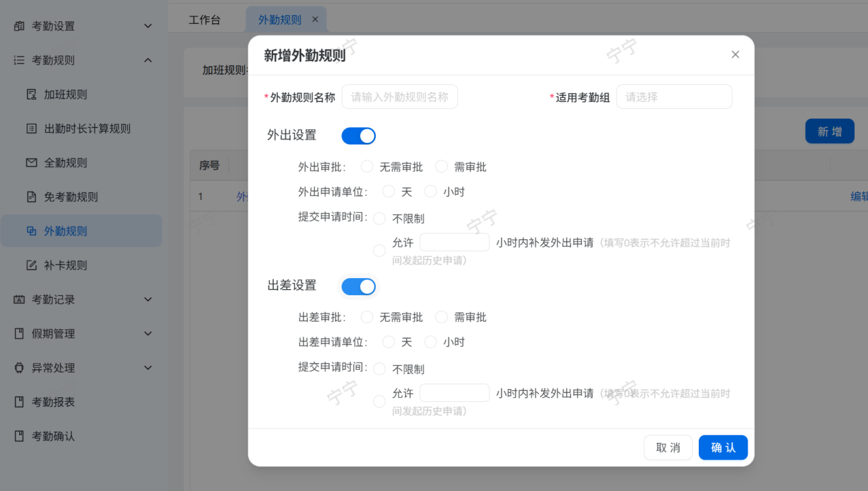The width and height of the screenshot is (868, 491).
Task: Click the 出勤时长计算规则 sidebar icon
Action: click(x=31, y=129)
